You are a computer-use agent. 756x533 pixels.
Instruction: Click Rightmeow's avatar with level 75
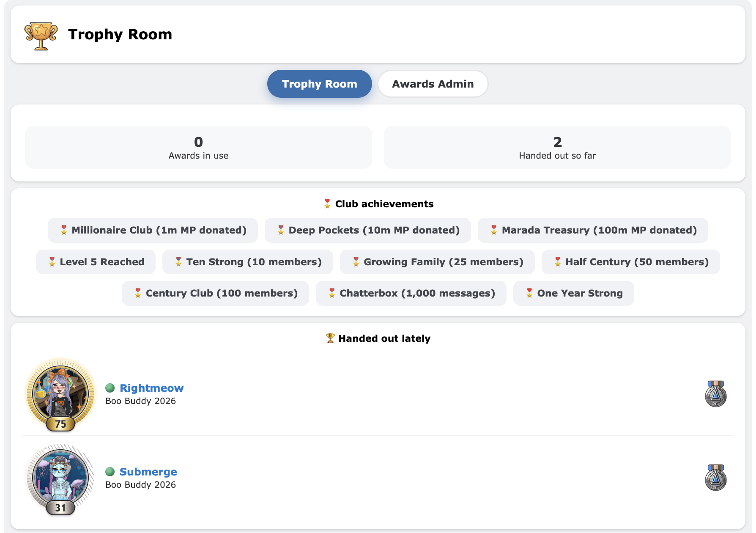60,394
